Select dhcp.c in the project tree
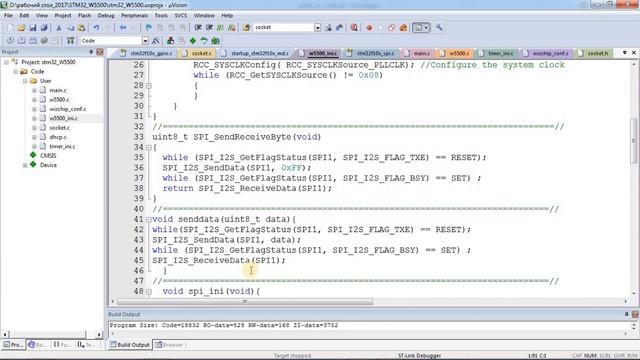The image size is (640, 360). 58,137
